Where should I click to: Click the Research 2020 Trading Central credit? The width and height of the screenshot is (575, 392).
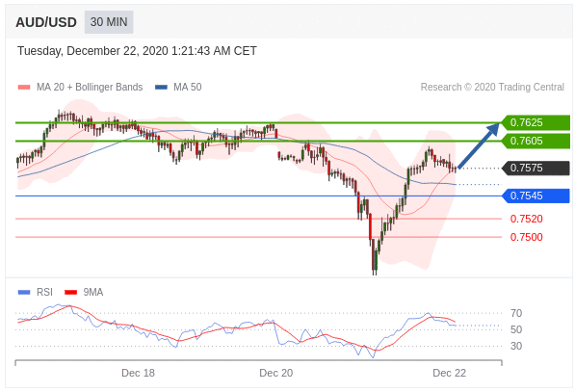pos(492,87)
